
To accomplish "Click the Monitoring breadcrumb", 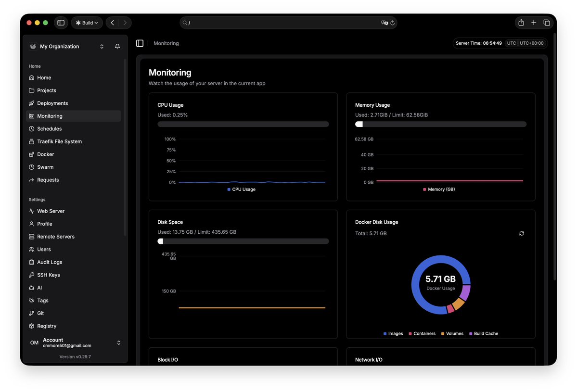I will tap(166, 43).
